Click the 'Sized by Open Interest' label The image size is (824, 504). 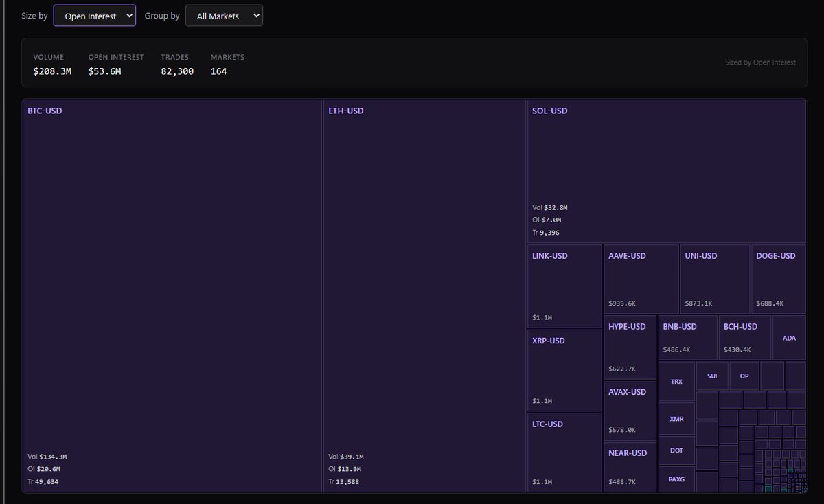coord(760,62)
